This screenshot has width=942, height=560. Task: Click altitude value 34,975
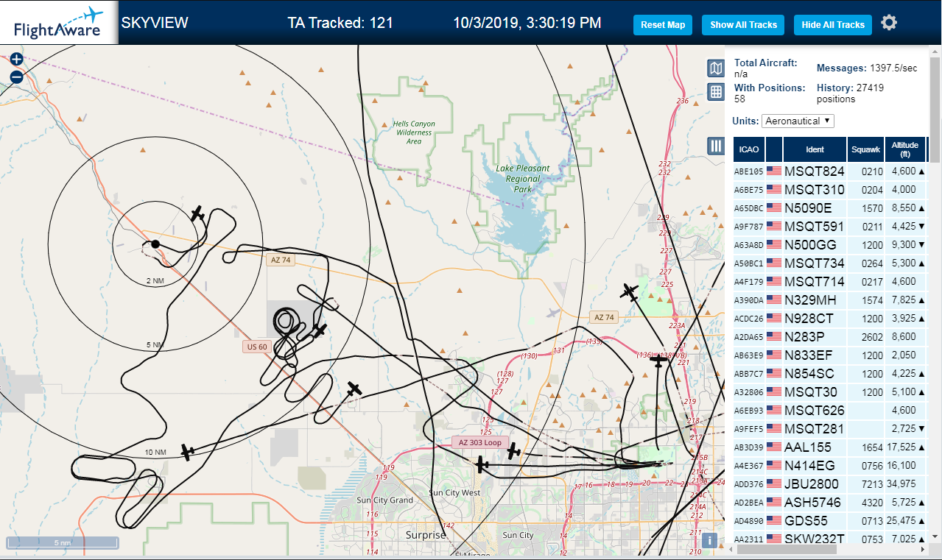pos(902,484)
